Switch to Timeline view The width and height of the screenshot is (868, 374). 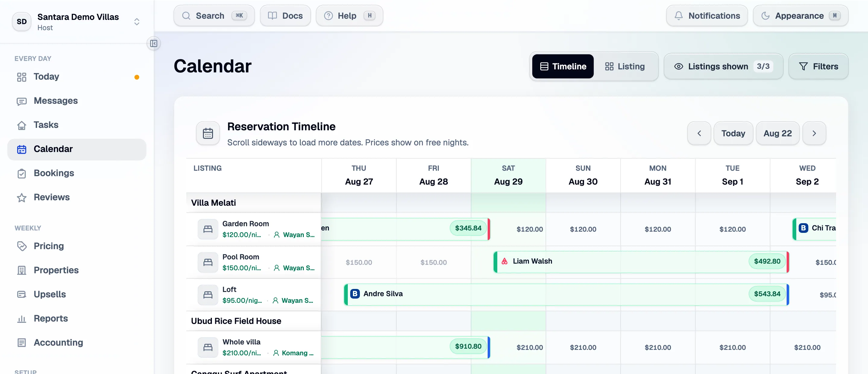pyautogui.click(x=563, y=66)
